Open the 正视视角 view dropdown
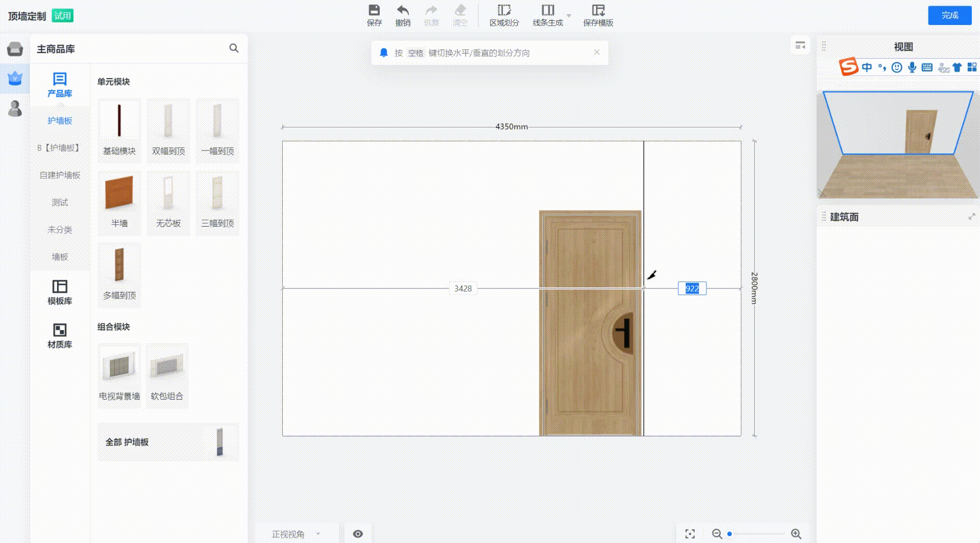 point(296,534)
